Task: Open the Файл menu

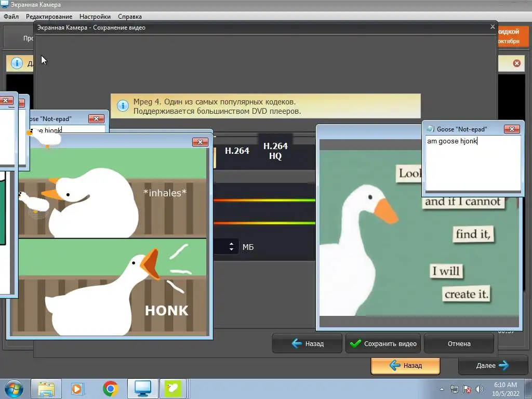Action: 11,16
